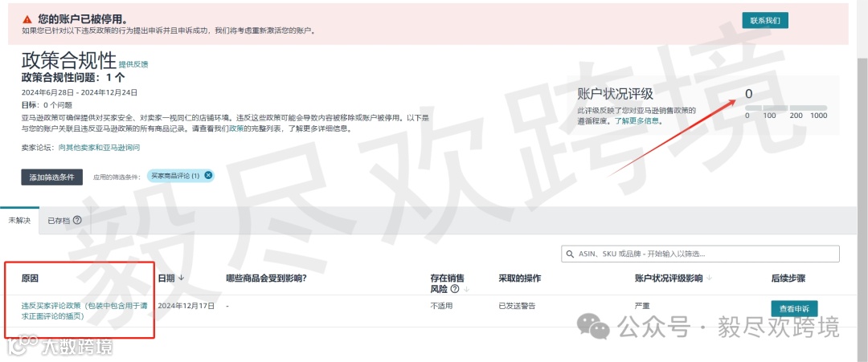Click the 哪些商品会受到影响? column header
The width and height of the screenshot is (868, 362).
[x=266, y=278]
